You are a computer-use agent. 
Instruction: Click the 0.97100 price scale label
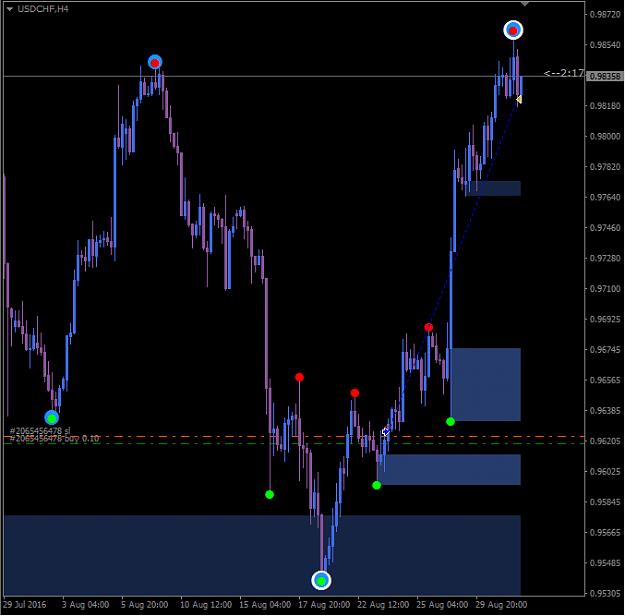605,289
